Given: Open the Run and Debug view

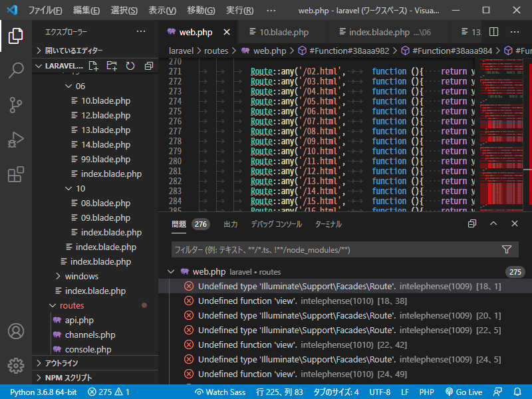Looking at the screenshot, I should pyautogui.click(x=16, y=140).
